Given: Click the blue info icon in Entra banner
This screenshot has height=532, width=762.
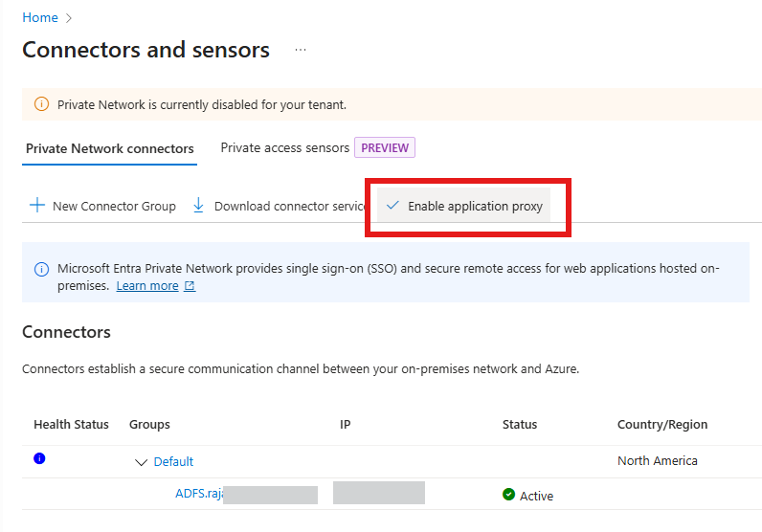Looking at the screenshot, I should pos(41,269).
